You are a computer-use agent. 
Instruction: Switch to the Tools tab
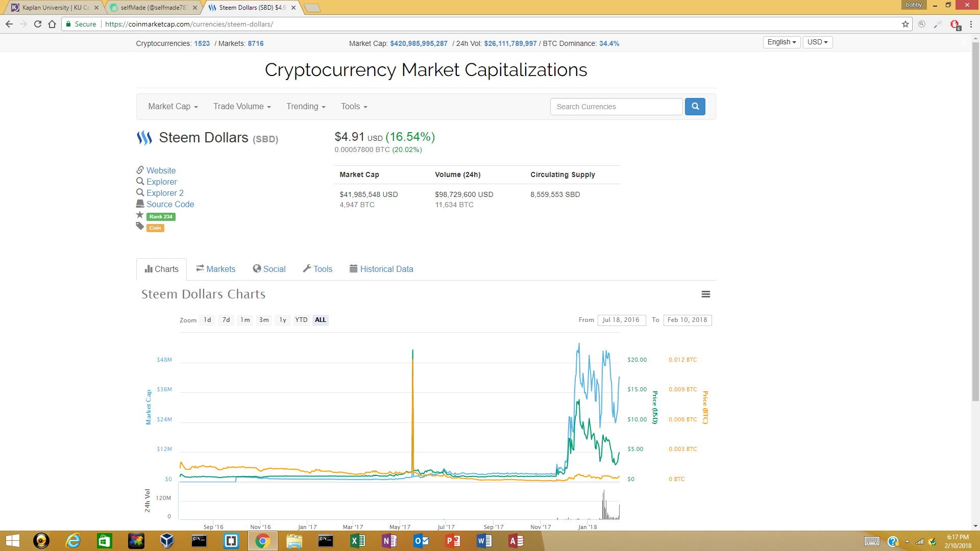[317, 269]
